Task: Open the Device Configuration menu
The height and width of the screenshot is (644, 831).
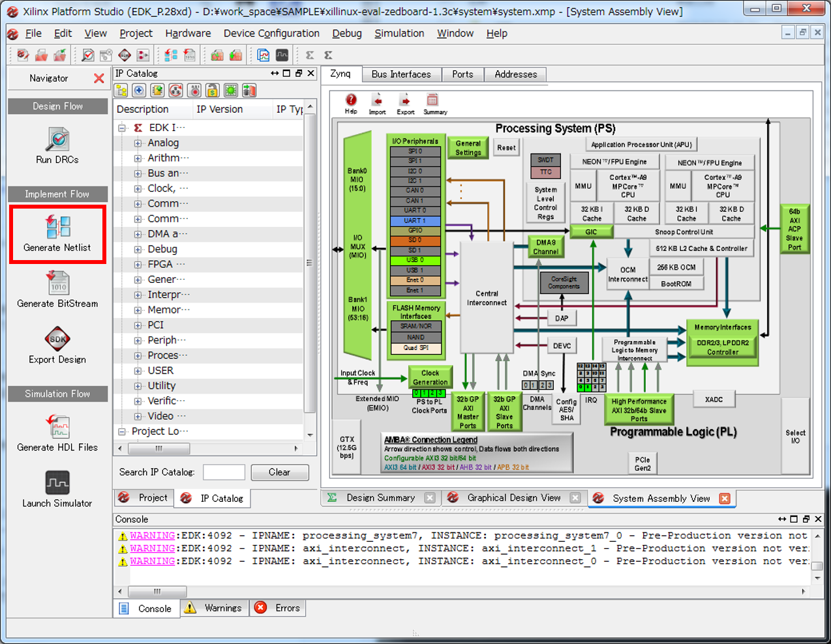Action: point(271,33)
